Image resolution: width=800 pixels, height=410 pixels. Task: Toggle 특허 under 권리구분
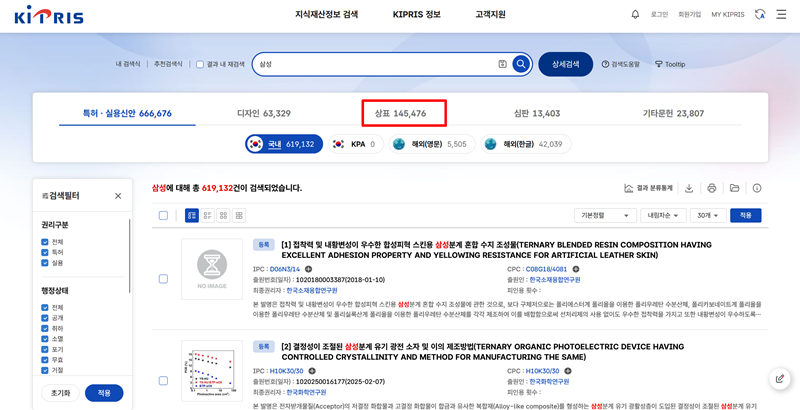pyautogui.click(x=45, y=252)
